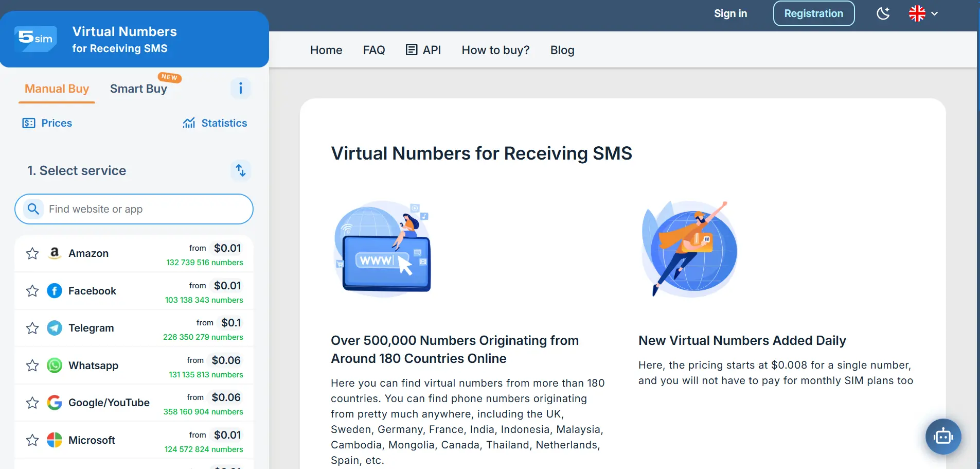
Task: Favorite Facebook with its star
Action: [x=32, y=291]
